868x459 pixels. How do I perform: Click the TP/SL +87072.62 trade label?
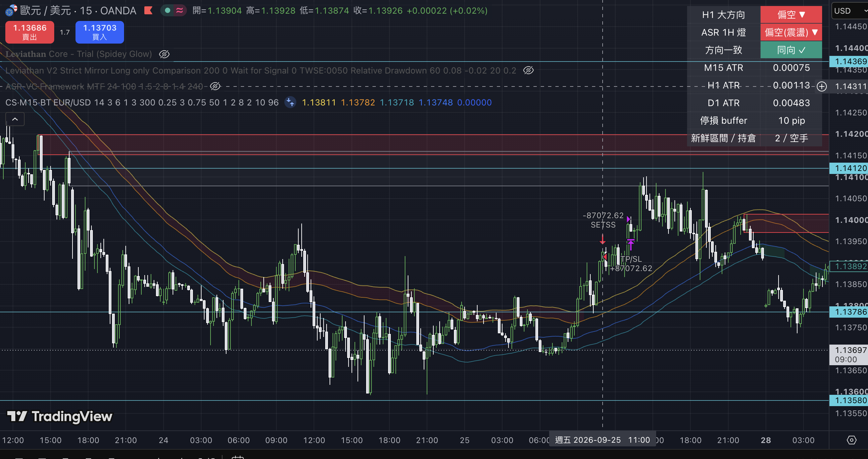631,263
